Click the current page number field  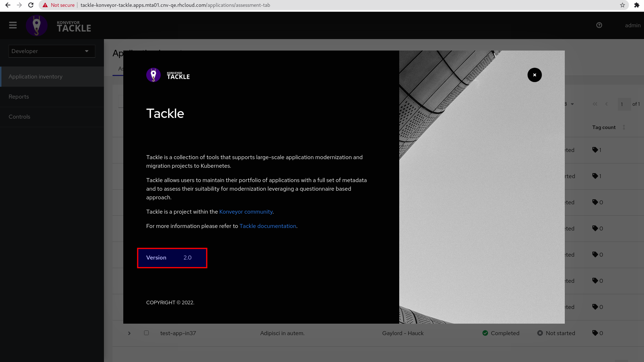[624, 104]
